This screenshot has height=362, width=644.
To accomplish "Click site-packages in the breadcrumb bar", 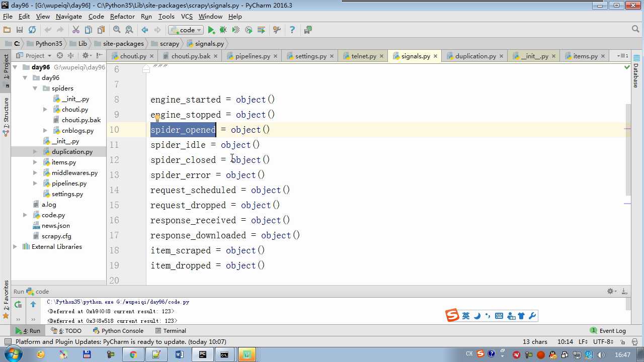I will pyautogui.click(x=123, y=44).
